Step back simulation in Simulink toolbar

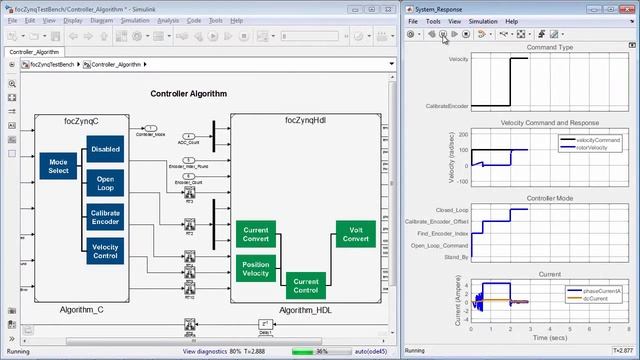(198, 36)
